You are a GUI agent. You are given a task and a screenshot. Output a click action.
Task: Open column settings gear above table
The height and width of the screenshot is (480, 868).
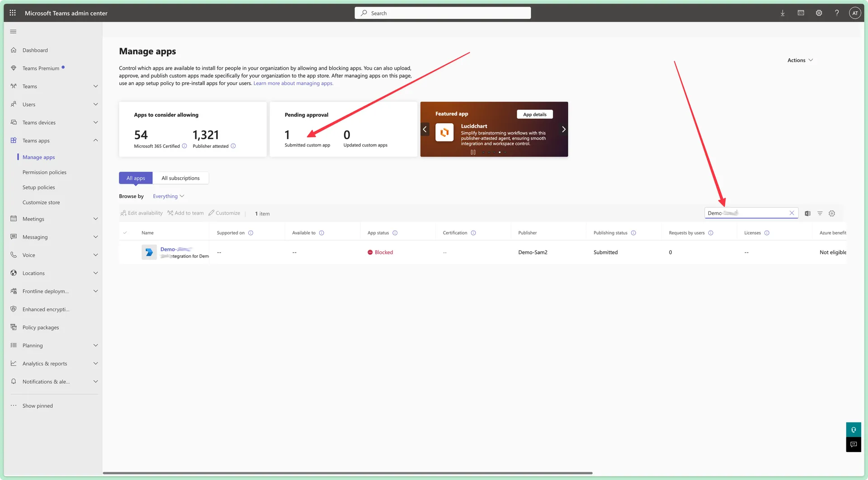(x=832, y=213)
